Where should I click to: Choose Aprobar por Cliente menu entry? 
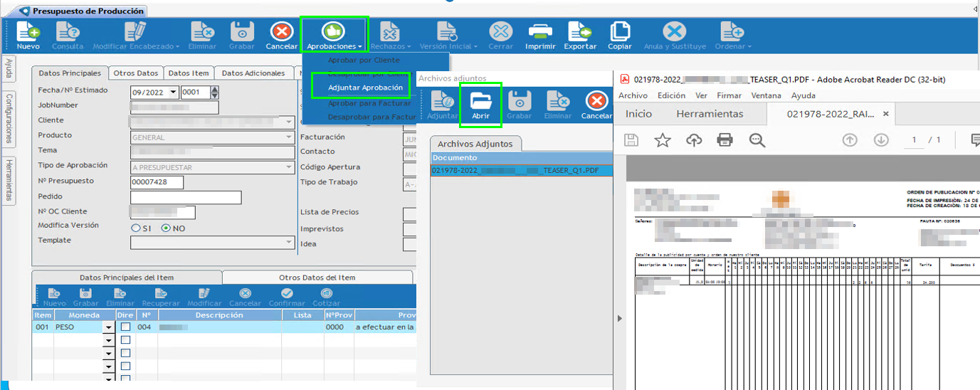click(364, 60)
